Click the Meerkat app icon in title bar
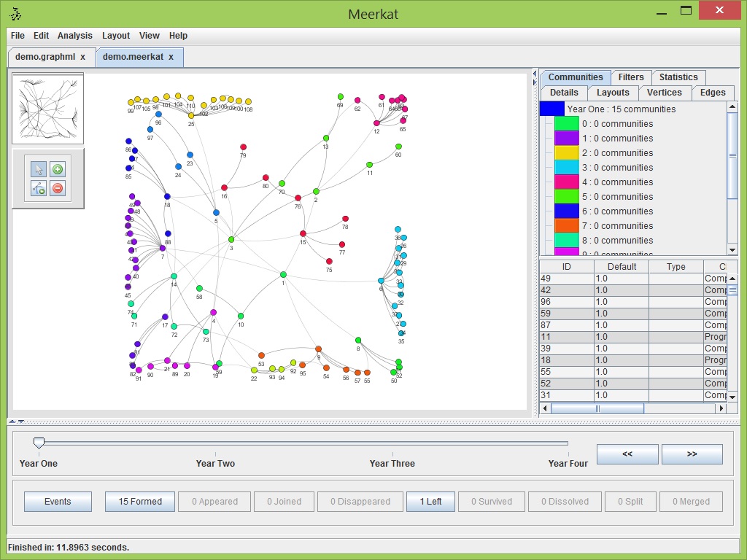 (16, 15)
